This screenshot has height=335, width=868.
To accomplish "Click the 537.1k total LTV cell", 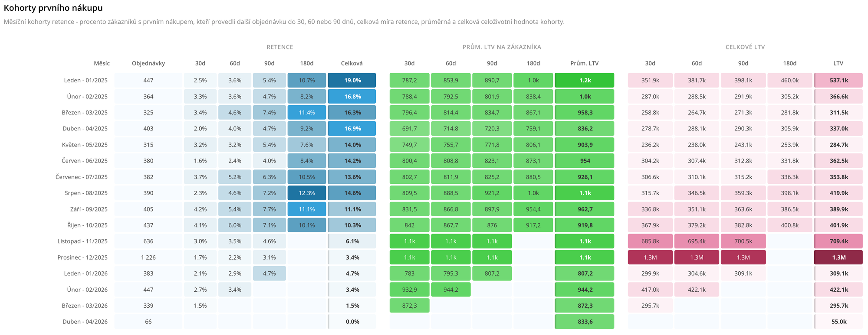I will pyautogui.click(x=838, y=80).
